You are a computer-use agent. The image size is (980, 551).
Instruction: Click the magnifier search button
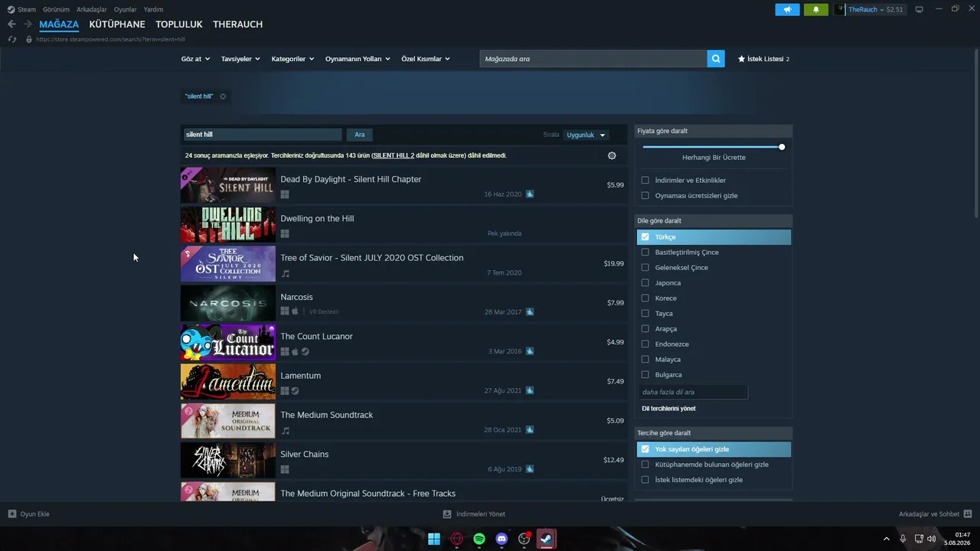click(x=716, y=59)
